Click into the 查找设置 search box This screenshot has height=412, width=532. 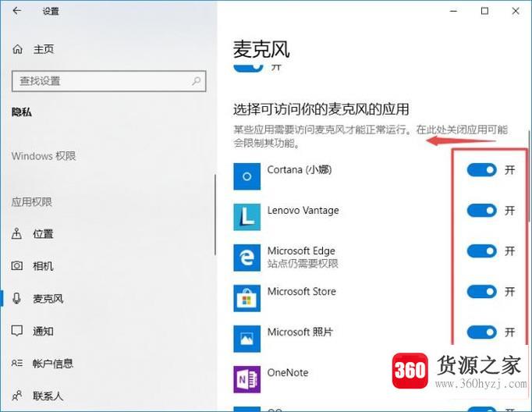click(x=109, y=81)
